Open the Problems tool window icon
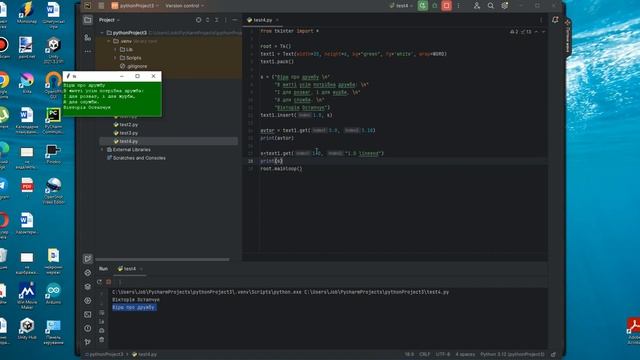This screenshot has height=360, width=640. point(88,328)
